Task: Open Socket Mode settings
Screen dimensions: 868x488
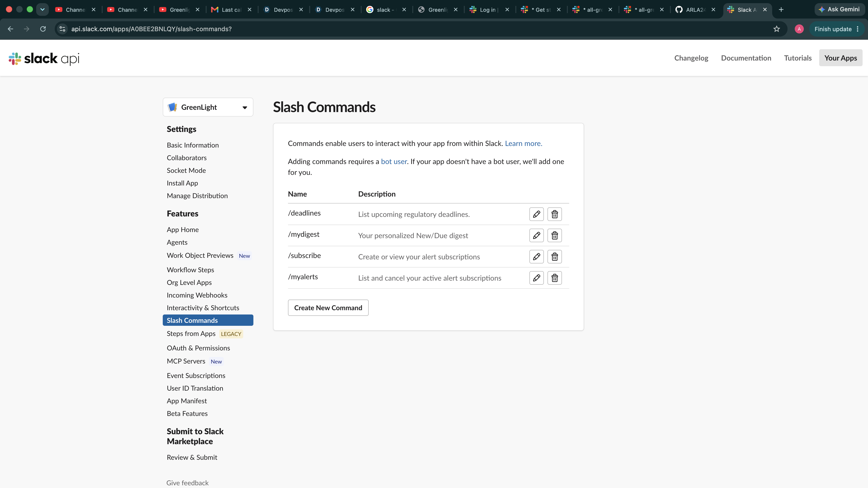Action: tap(186, 170)
